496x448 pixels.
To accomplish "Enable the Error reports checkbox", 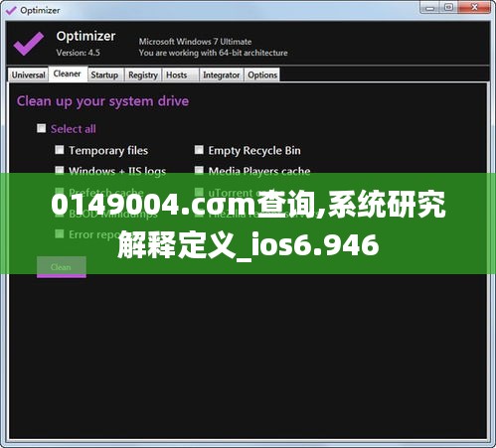I will tap(60, 233).
